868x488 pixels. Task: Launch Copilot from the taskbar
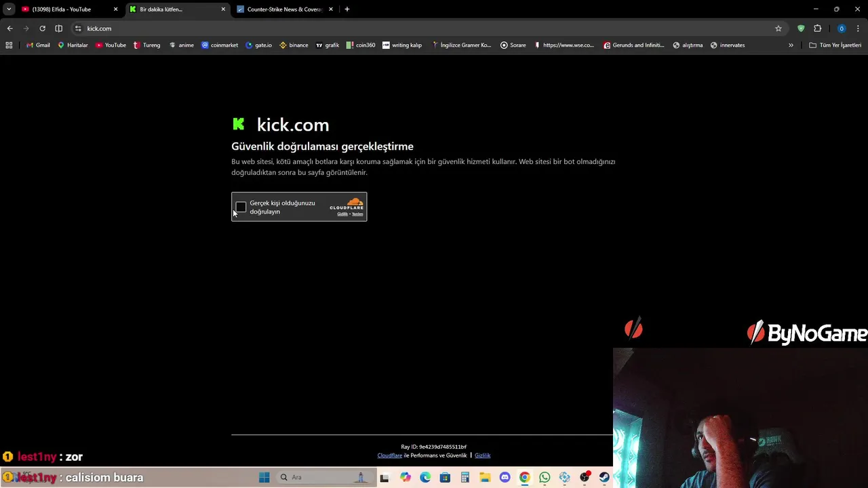(406, 477)
